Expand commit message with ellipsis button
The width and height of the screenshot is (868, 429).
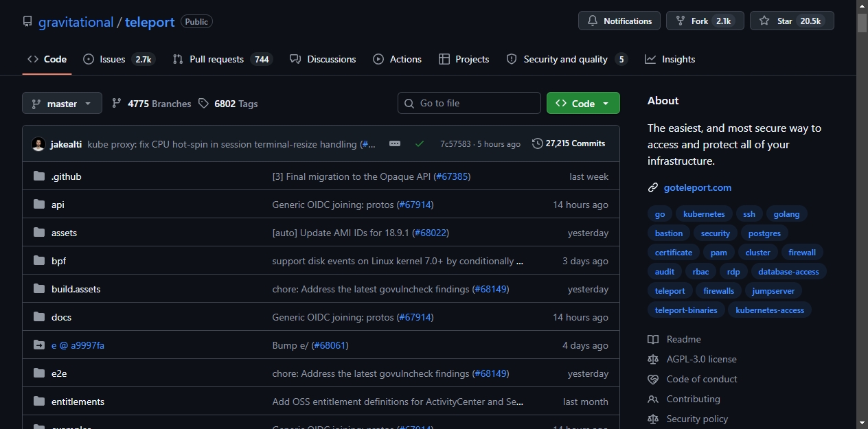[395, 143]
